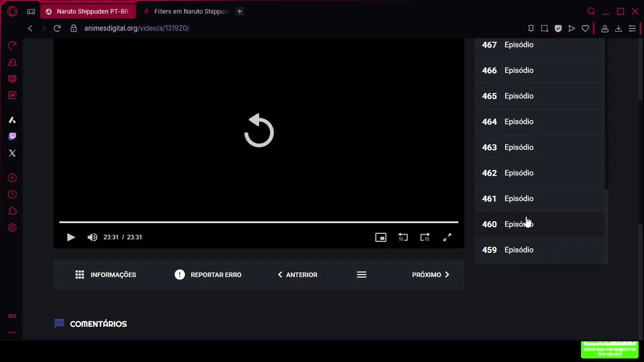Take a snapshot with the capture icon
644x362 pixels.
[x=544, y=29]
